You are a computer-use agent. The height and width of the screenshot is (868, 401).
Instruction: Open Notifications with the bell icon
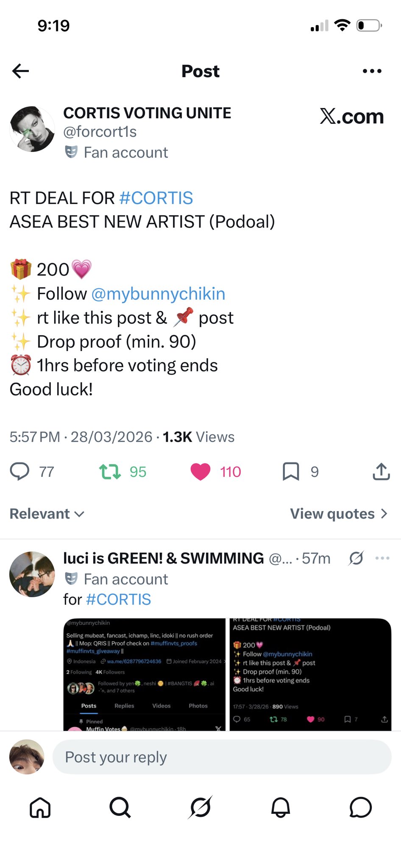point(281,807)
